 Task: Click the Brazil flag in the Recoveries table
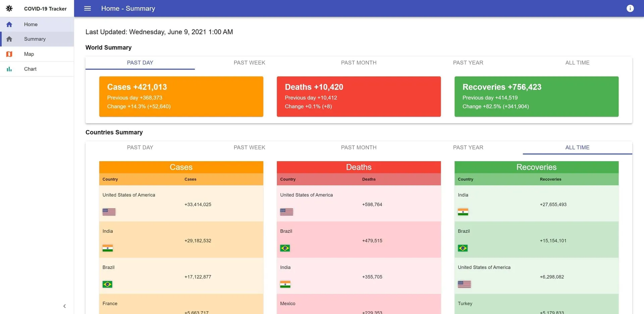[463, 248]
